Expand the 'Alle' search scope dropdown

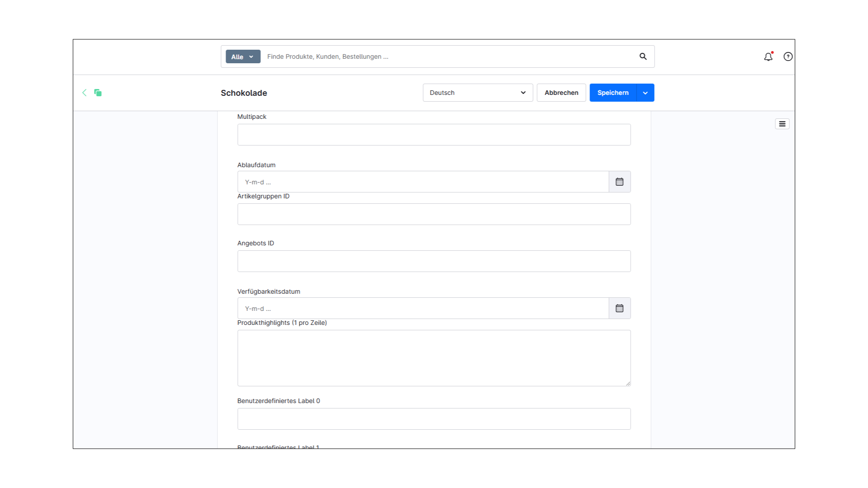pyautogui.click(x=242, y=56)
